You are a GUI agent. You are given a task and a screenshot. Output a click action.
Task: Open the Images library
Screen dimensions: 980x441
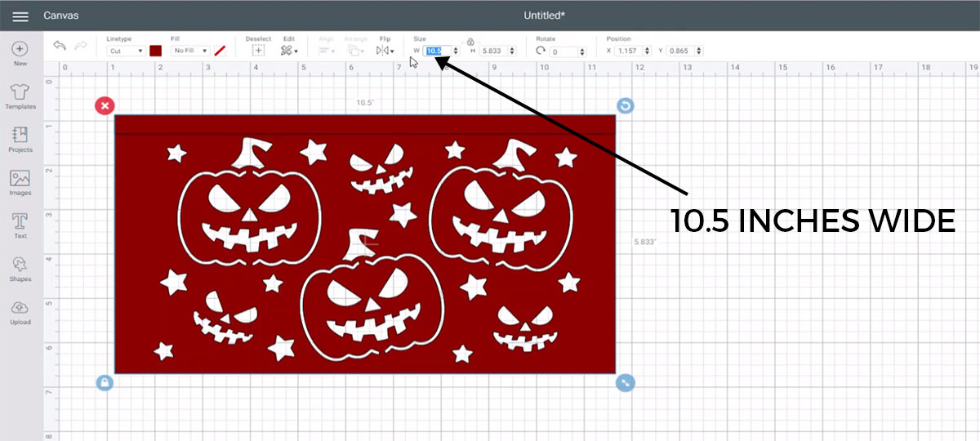(20, 183)
